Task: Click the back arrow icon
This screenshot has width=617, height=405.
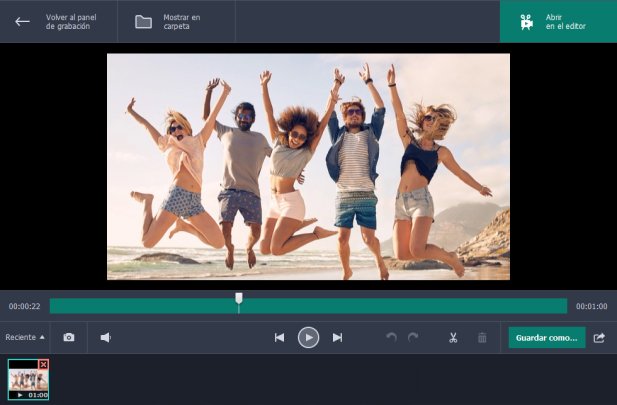Action: (x=22, y=22)
